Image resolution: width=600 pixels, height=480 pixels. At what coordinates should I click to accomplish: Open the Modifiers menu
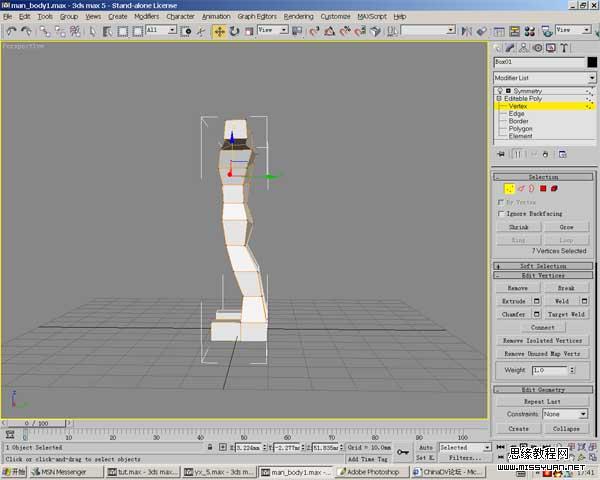pos(147,16)
